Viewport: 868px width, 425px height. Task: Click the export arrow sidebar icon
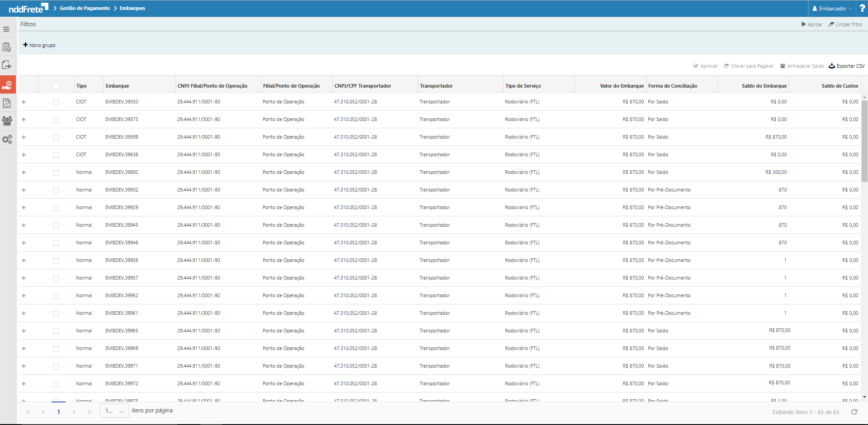click(x=7, y=65)
